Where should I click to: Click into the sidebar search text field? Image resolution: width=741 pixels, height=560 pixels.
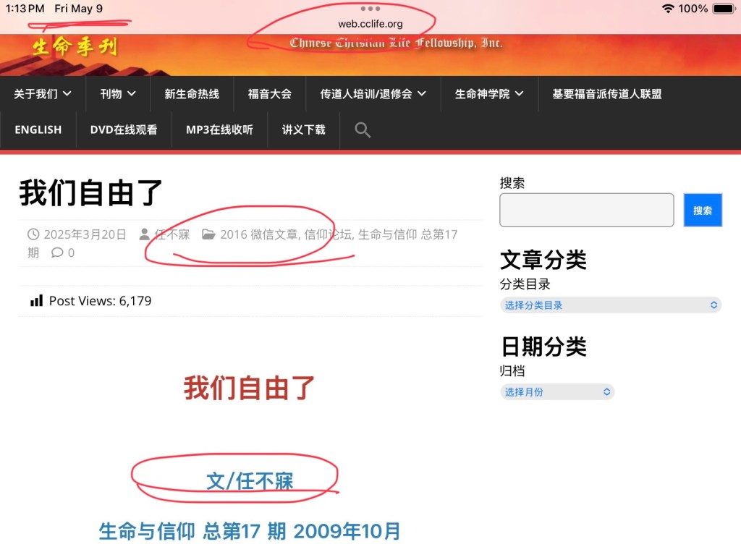(586, 210)
